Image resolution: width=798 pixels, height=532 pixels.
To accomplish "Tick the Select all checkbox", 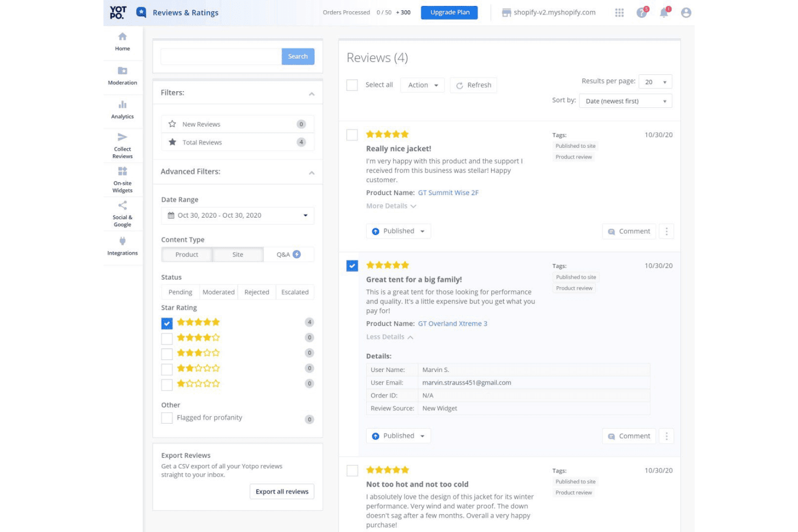I will pyautogui.click(x=352, y=85).
